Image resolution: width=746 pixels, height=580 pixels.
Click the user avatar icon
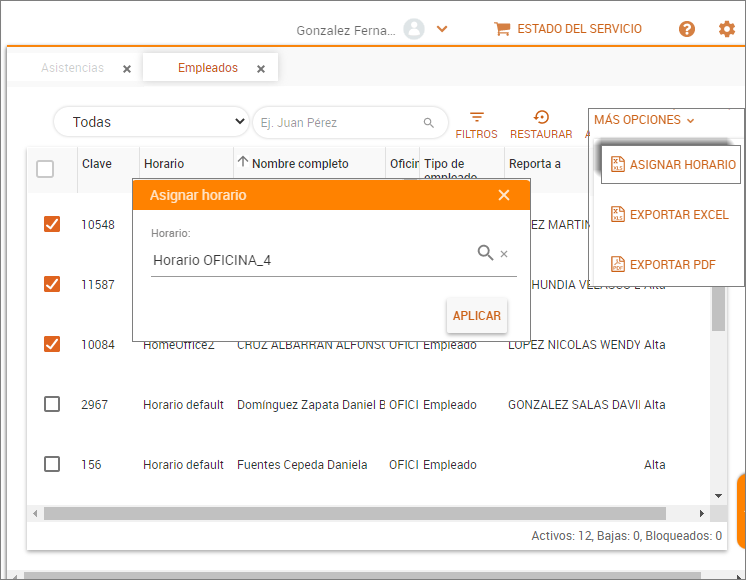[x=414, y=29]
